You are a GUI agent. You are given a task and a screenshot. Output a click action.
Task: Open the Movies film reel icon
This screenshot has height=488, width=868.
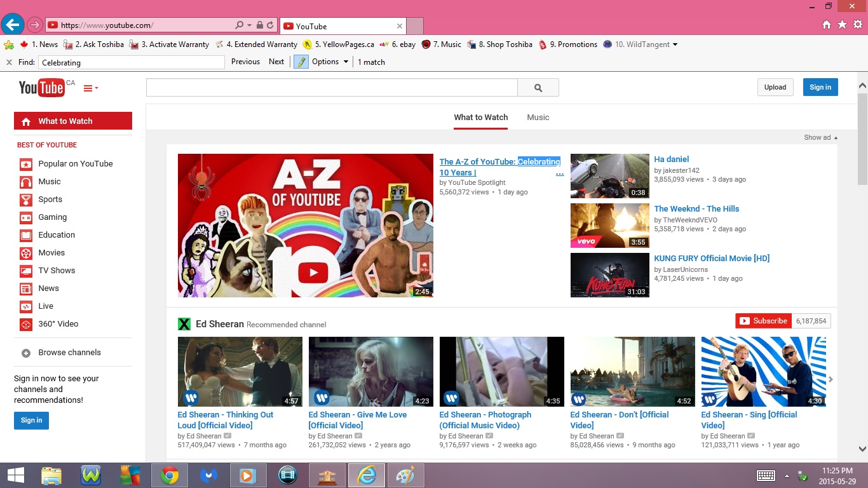click(x=26, y=253)
